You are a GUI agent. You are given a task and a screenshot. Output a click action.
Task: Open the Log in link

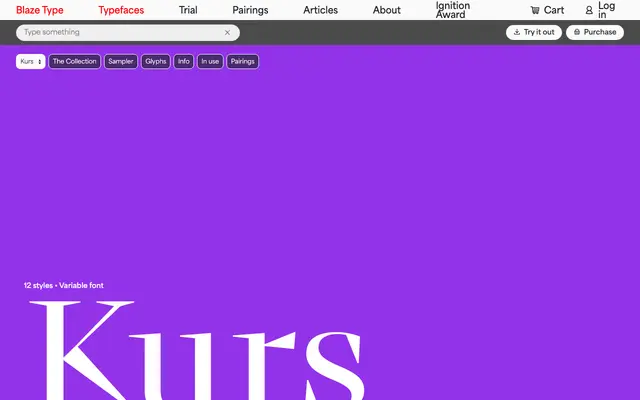[x=607, y=10]
